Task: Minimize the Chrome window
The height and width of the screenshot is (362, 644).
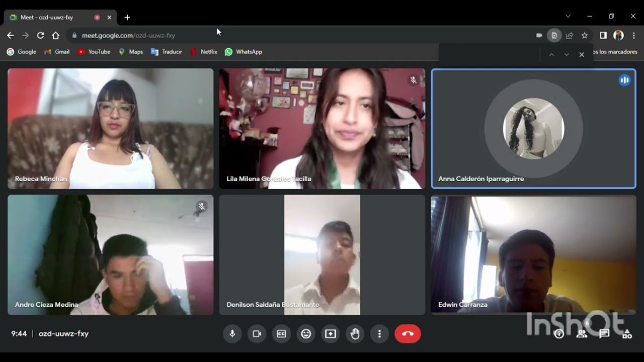Action: coord(590,16)
